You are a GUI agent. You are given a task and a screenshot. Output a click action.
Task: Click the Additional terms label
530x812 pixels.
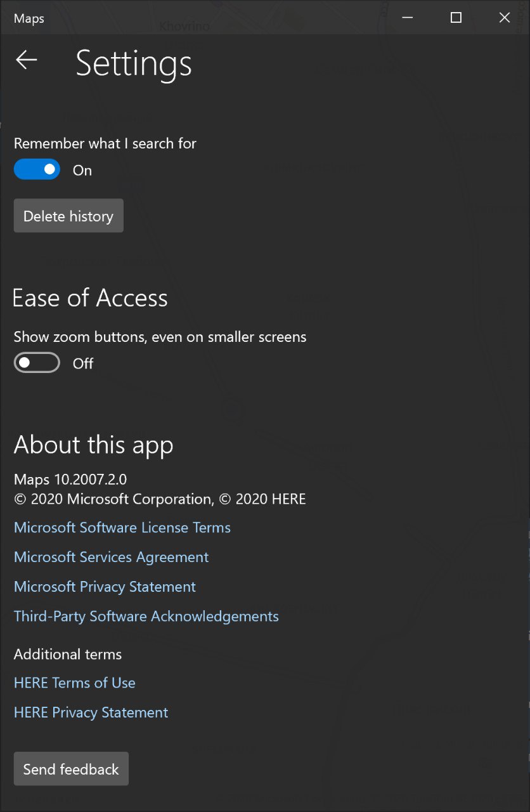point(68,654)
